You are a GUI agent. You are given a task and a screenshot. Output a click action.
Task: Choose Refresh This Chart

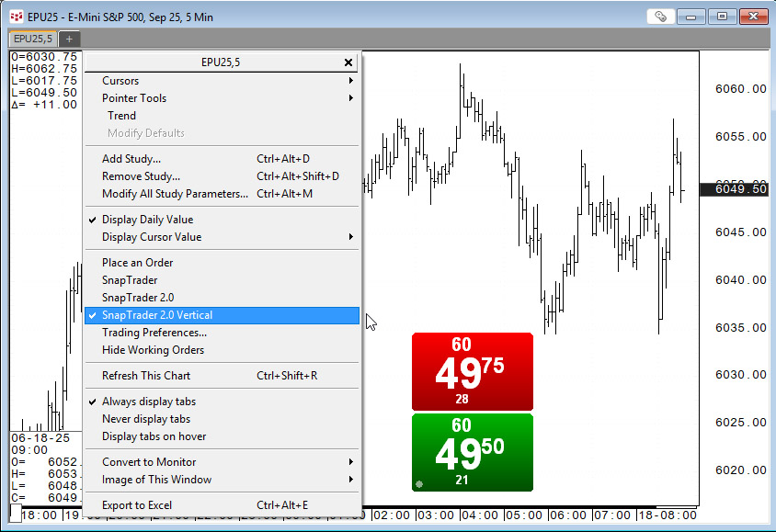[223, 376]
